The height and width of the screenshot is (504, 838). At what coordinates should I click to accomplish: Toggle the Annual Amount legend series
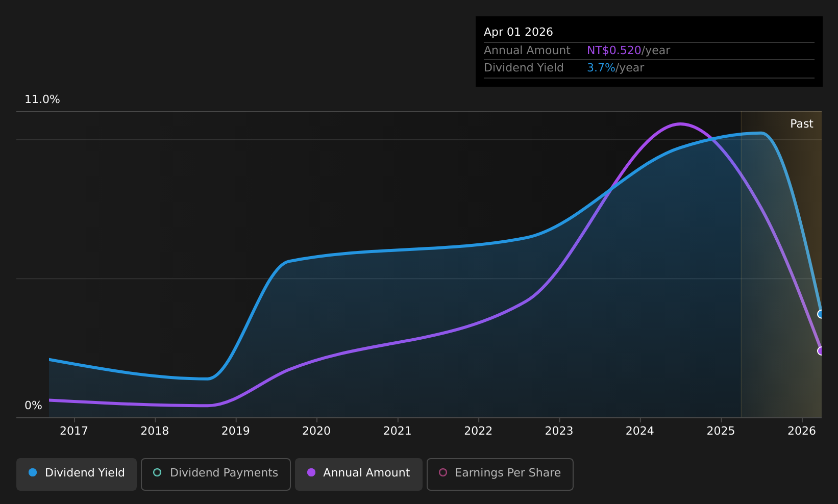coord(358,474)
